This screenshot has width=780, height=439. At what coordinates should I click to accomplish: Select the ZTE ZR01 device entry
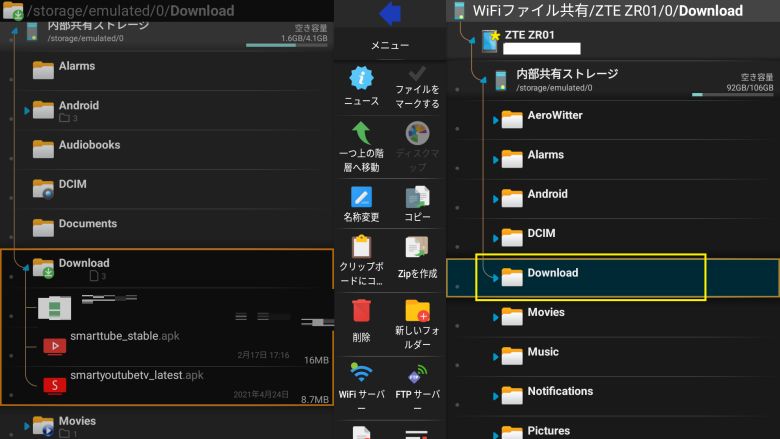coord(613,42)
